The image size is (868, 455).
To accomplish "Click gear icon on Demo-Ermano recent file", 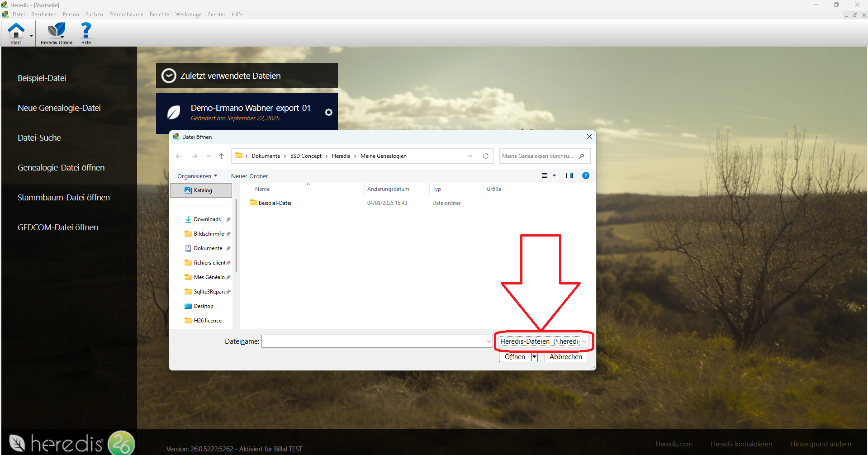I will pos(329,112).
